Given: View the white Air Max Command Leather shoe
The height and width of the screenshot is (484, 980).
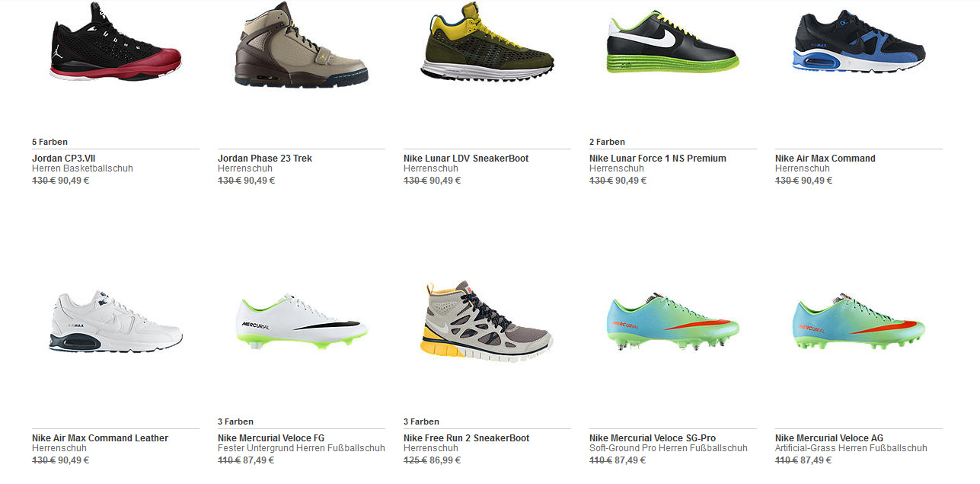Looking at the screenshot, I should coord(116,321).
